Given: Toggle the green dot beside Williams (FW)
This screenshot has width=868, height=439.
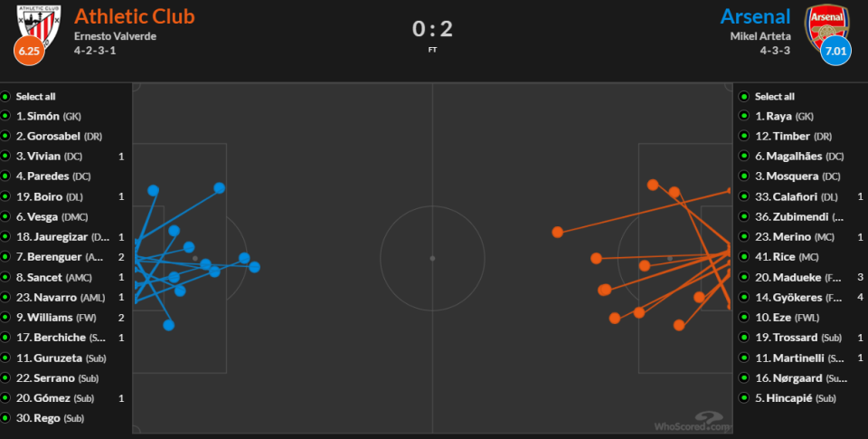Looking at the screenshot, I should coord(6,318).
